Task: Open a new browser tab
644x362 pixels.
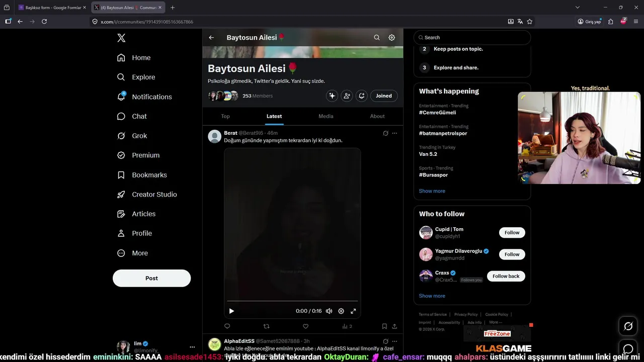Action: click(x=173, y=8)
